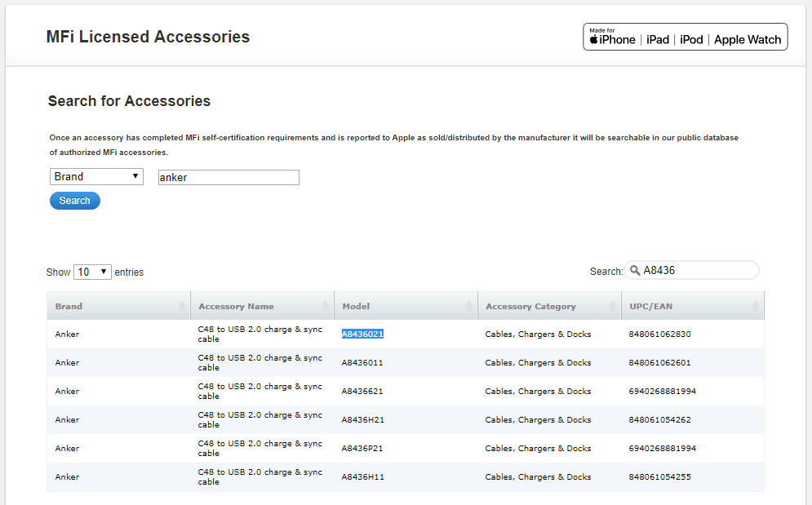This screenshot has width=812, height=505.
Task: Click Anker brand cell in A8436021 row
Action: pyautogui.click(x=67, y=334)
